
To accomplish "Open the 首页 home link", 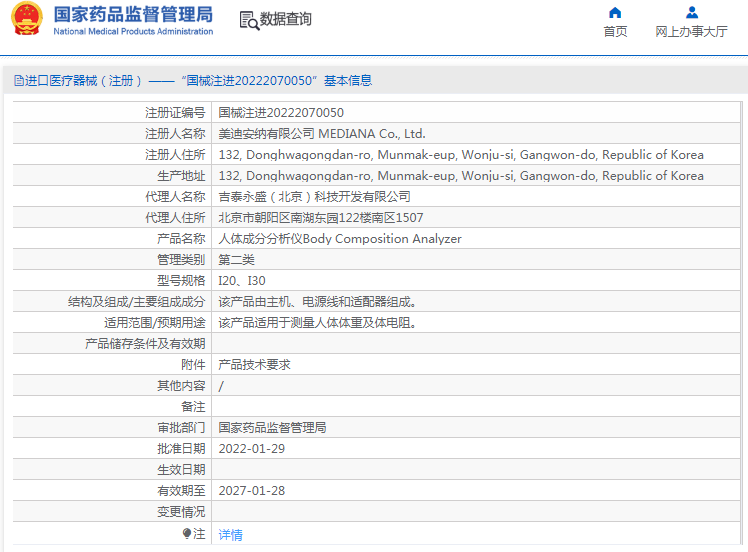I will click(615, 32).
